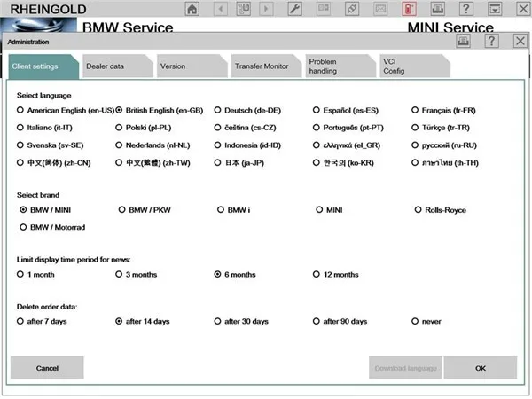Select Türkçe (tr-TR) language
This screenshot has width=532, height=399.
441,128
